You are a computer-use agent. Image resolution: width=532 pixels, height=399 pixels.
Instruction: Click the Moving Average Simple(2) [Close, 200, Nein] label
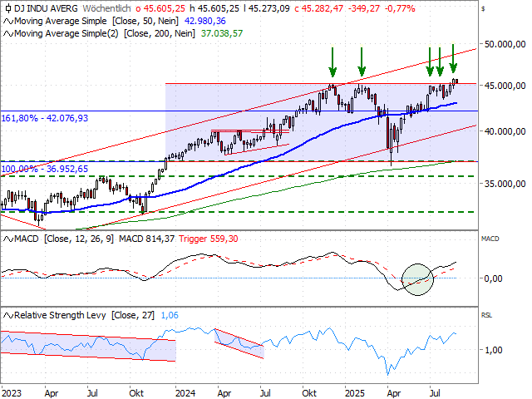tap(105, 33)
